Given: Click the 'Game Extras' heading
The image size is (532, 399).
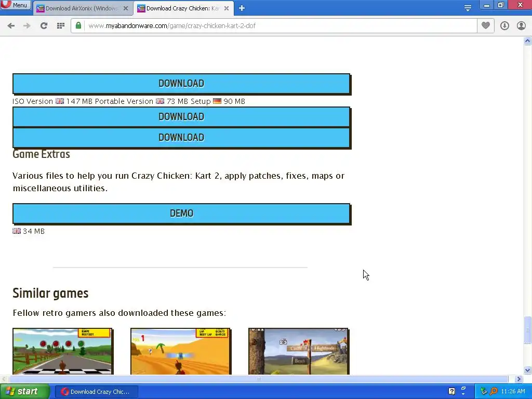Looking at the screenshot, I should click(42, 154).
